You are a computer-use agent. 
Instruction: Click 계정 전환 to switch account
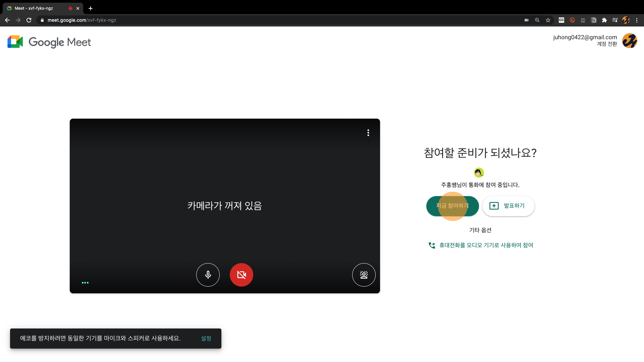point(607,44)
